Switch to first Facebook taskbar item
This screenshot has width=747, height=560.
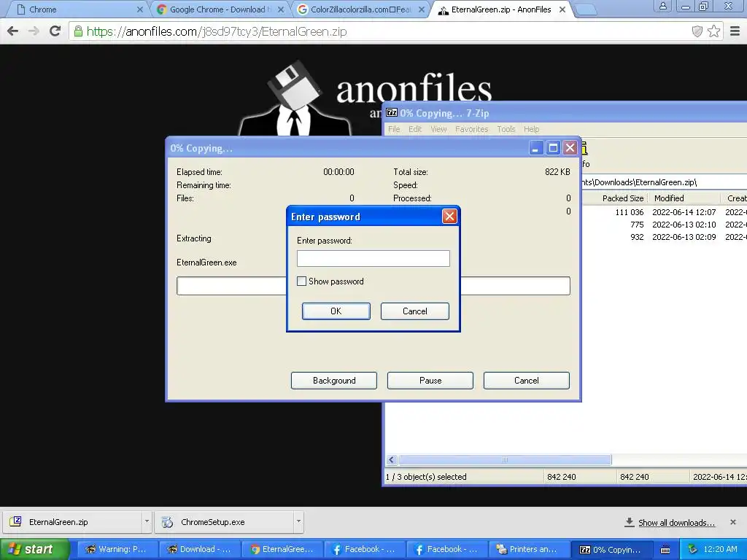(365, 549)
